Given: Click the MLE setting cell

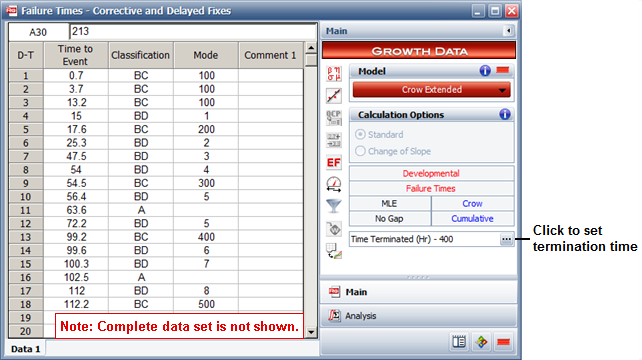Looking at the screenshot, I should 389,204.
